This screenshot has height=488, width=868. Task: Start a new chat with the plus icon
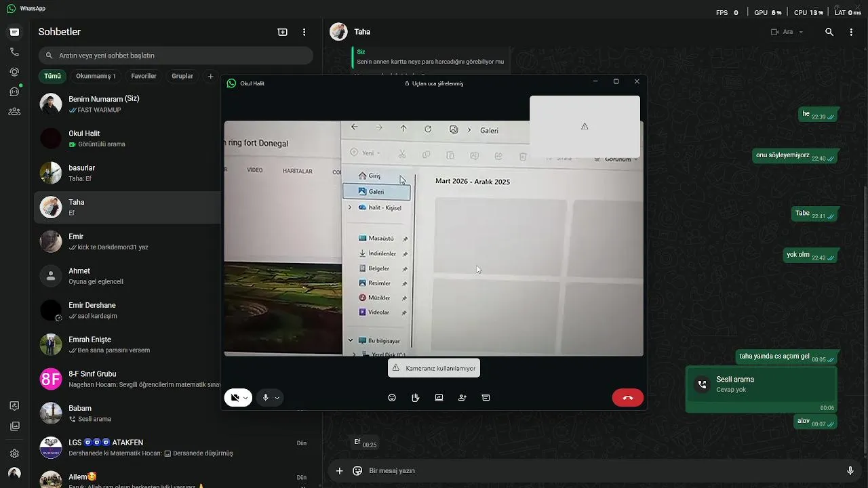tap(283, 32)
